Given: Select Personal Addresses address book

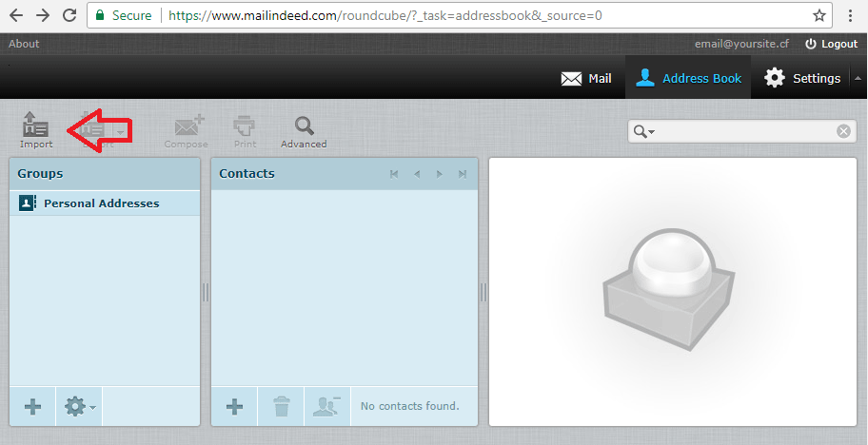Looking at the screenshot, I should pos(105,203).
